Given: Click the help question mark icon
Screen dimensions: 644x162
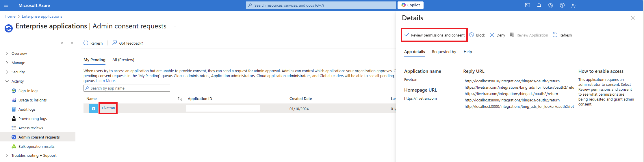Looking at the screenshot, I should [562, 5].
